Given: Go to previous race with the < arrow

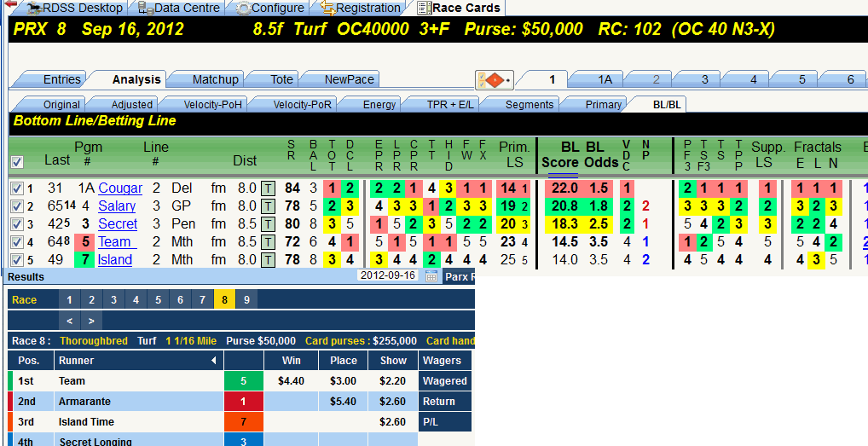Looking at the screenshot, I should pos(69,321).
